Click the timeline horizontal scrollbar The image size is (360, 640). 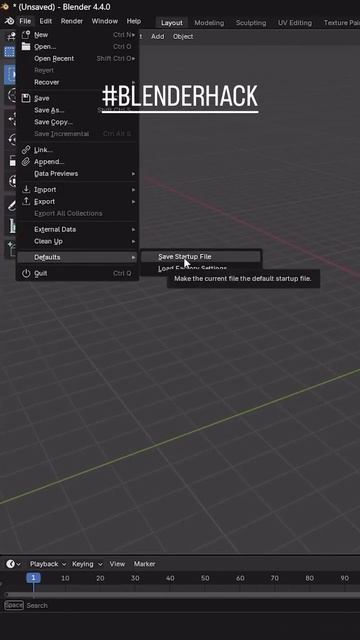182,594
